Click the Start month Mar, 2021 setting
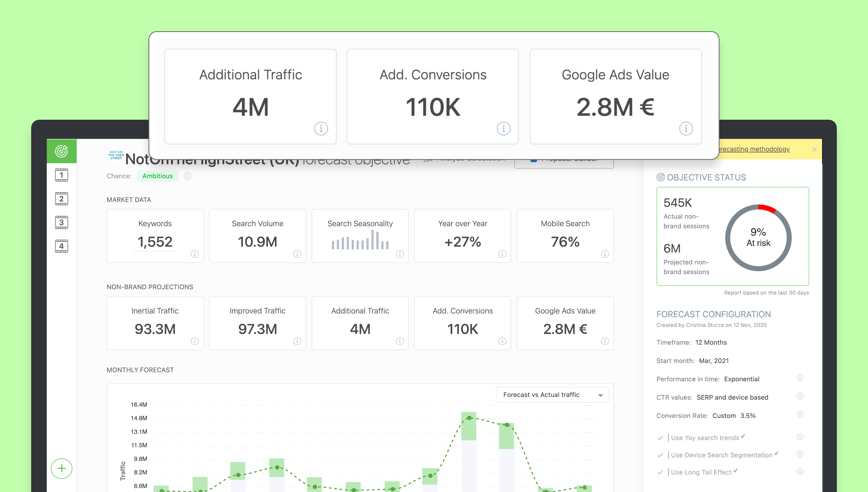 pos(693,361)
